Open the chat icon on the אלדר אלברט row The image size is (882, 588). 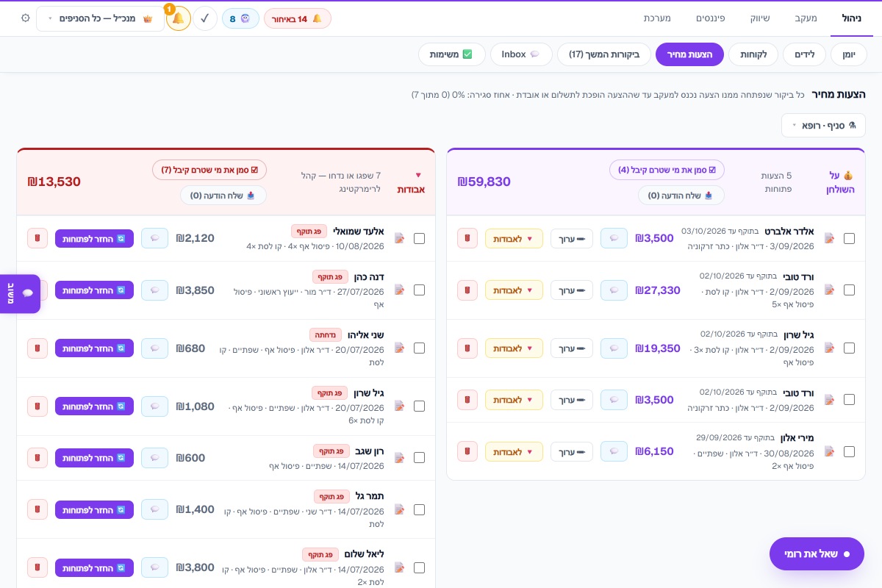point(614,239)
